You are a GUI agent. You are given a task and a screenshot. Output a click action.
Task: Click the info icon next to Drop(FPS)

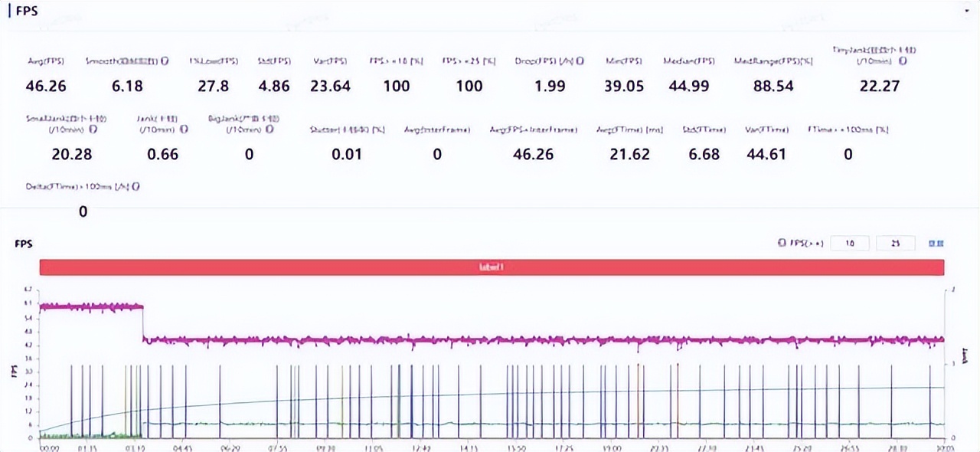click(x=580, y=61)
